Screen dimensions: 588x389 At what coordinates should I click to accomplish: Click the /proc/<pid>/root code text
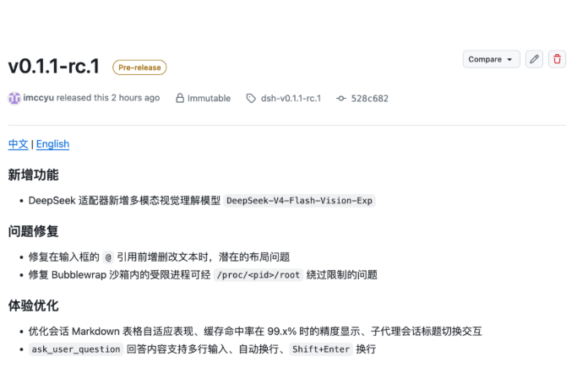click(x=259, y=275)
